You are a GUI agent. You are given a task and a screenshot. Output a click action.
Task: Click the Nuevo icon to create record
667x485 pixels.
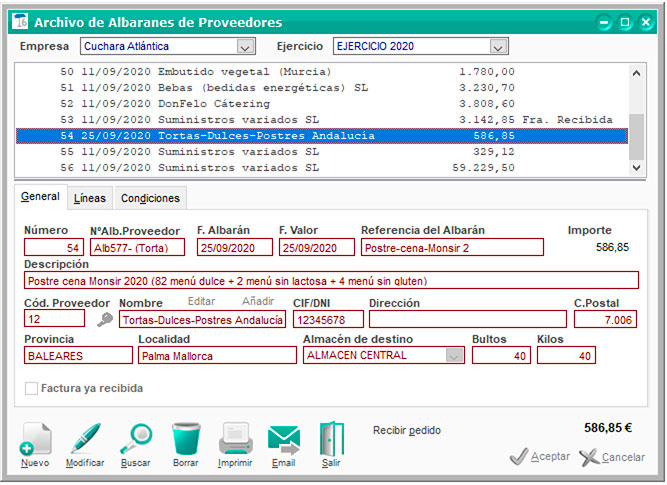click(x=36, y=441)
